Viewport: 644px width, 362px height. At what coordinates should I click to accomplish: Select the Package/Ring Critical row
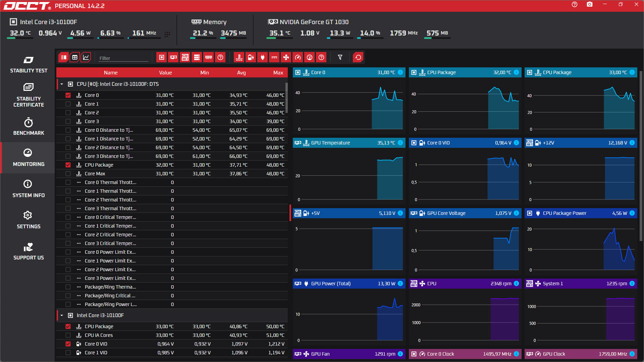coord(172,296)
